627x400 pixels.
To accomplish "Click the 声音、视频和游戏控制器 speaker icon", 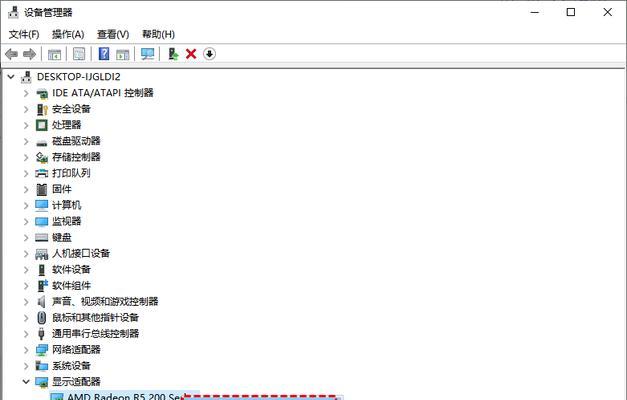I will [42, 301].
